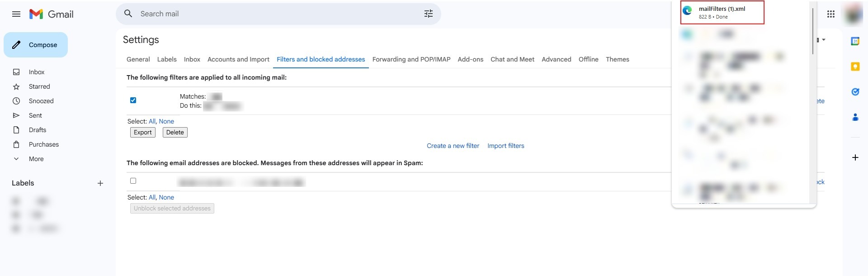Viewport: 868px width, 276px height.
Task: Open the mailFilters (1).xml download
Action: (722, 12)
